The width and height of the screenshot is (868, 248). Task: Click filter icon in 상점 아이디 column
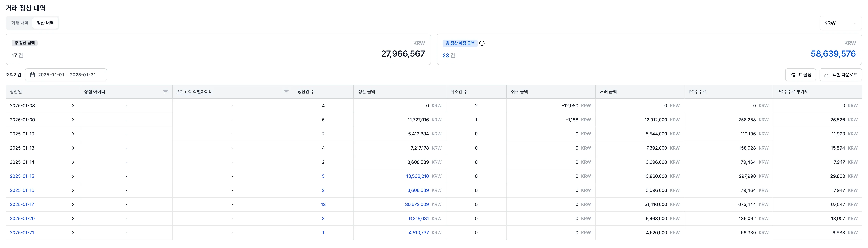tap(165, 92)
